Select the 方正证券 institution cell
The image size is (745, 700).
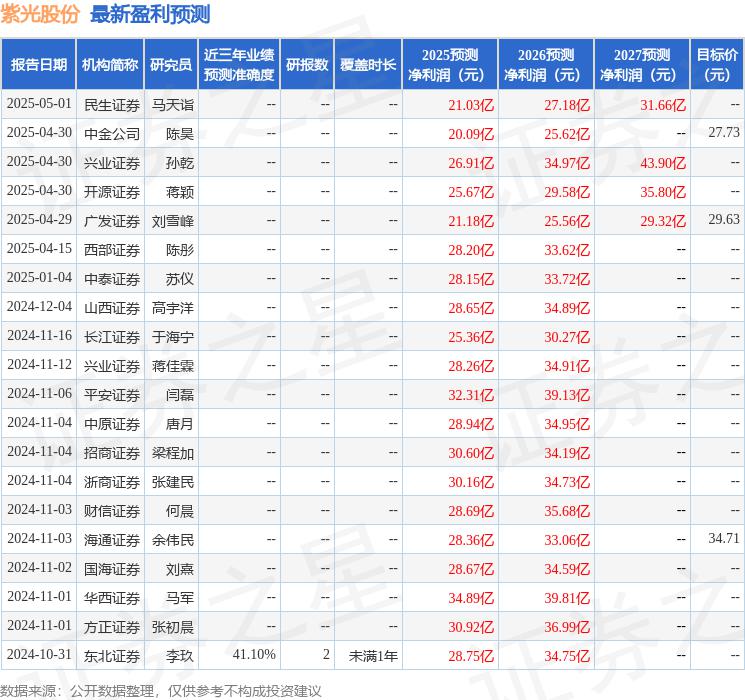112,626
